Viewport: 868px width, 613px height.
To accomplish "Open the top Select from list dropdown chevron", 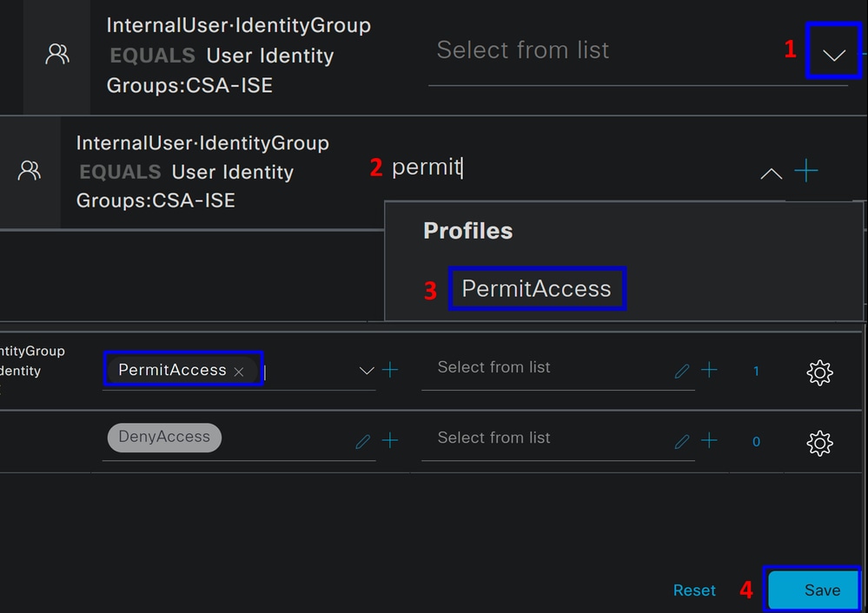I will [833, 54].
